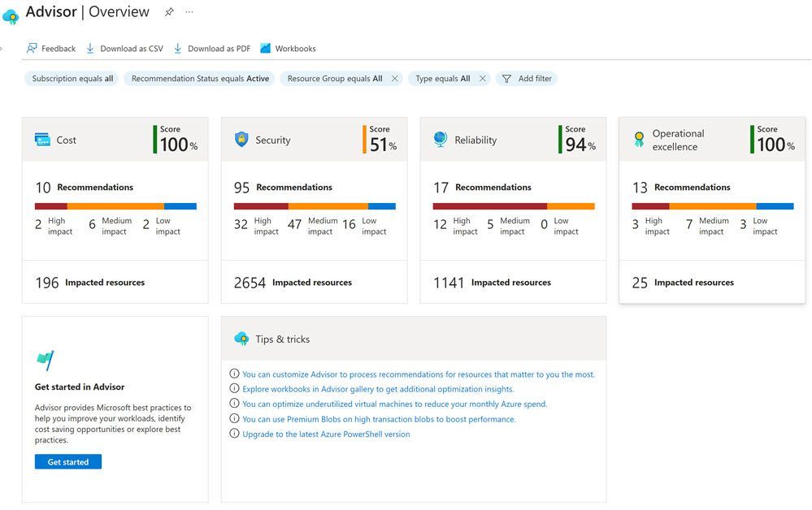Open the more options ellipsis menu
This screenshot has width=812, height=510.
click(x=189, y=12)
